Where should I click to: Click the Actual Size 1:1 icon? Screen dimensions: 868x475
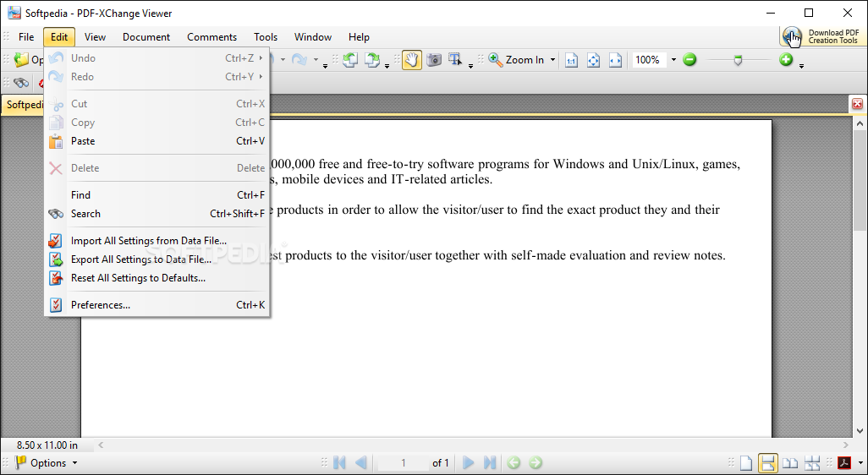point(571,60)
